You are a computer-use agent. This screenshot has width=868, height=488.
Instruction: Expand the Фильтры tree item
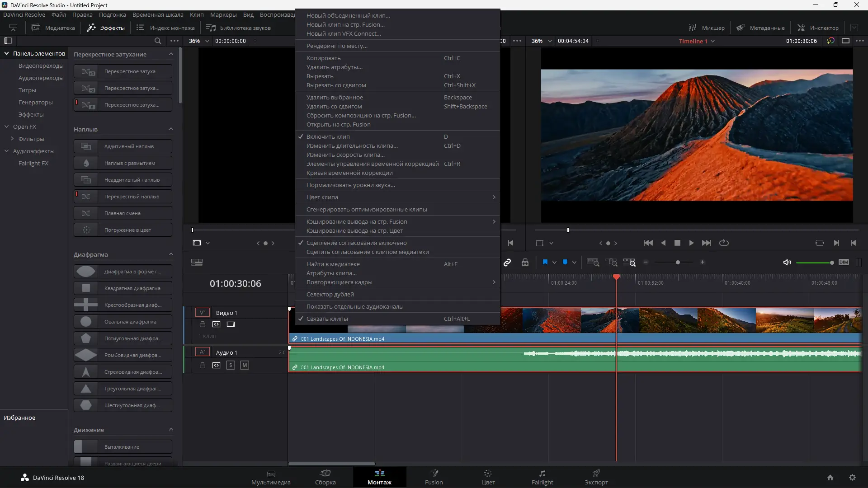[12, 139]
